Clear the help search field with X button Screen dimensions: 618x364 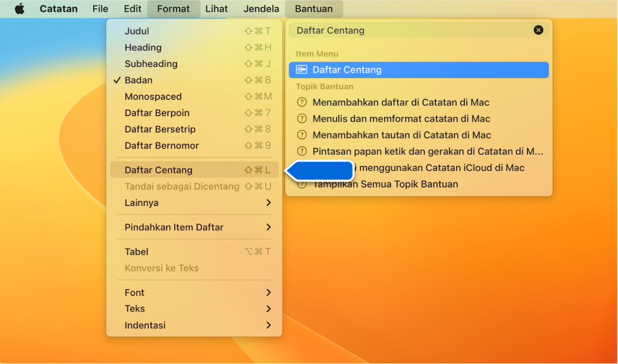(538, 30)
